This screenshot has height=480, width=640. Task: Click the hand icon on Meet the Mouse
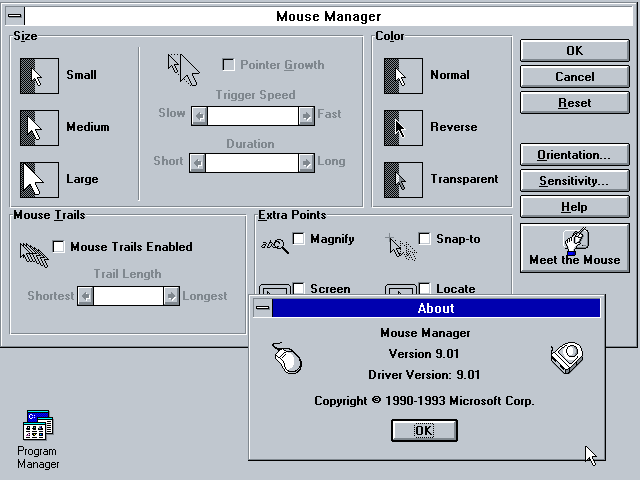click(575, 241)
